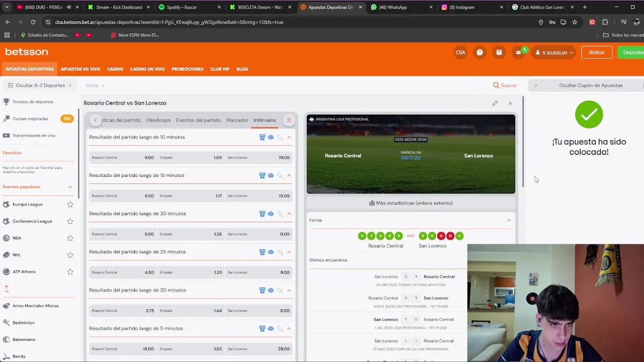Screen dimensions: 644x362
Task: Collapse the Eventos populares section
Action: [x=70, y=187]
